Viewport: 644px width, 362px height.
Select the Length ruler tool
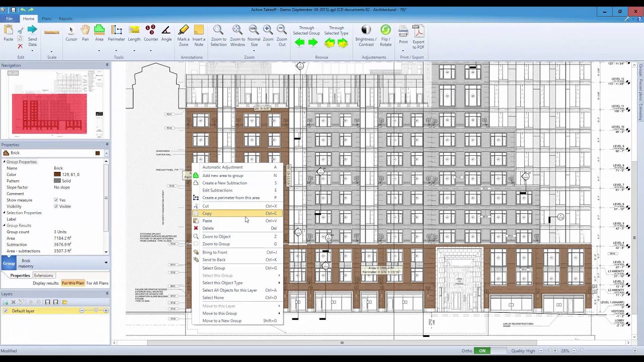[x=134, y=33]
